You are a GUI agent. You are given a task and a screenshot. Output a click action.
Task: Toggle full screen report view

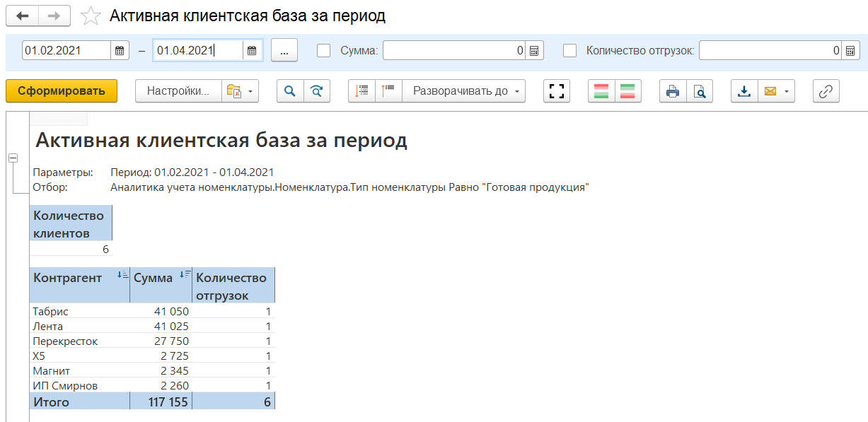[x=557, y=91]
